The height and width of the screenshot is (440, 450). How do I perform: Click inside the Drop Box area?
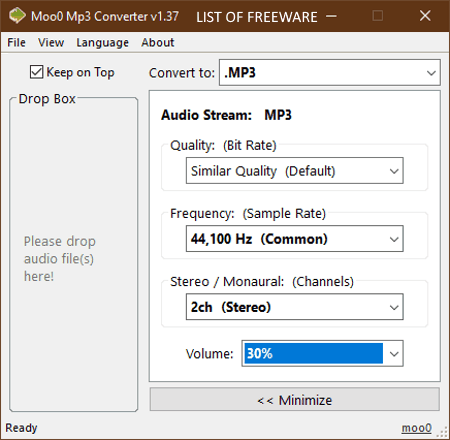coord(74,255)
